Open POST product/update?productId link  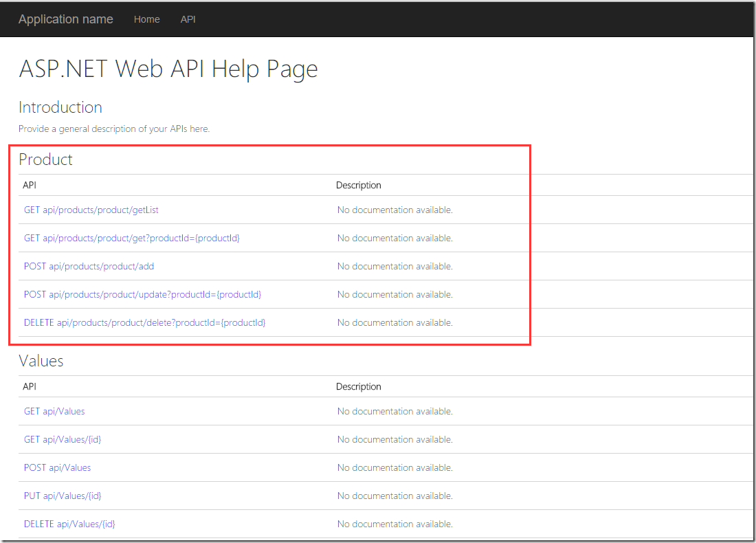coord(142,295)
